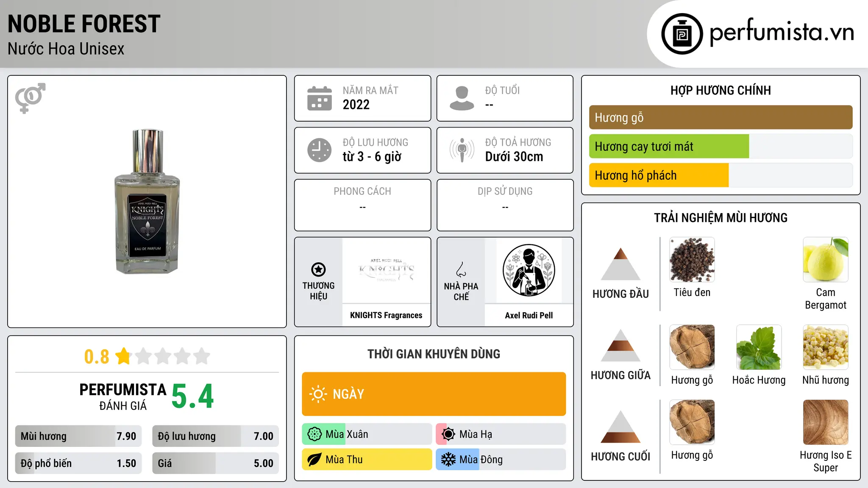This screenshot has width=868, height=488.
Task: Click the PERFUMISTA ĐÁNH GIÁ label
Action: (x=123, y=396)
